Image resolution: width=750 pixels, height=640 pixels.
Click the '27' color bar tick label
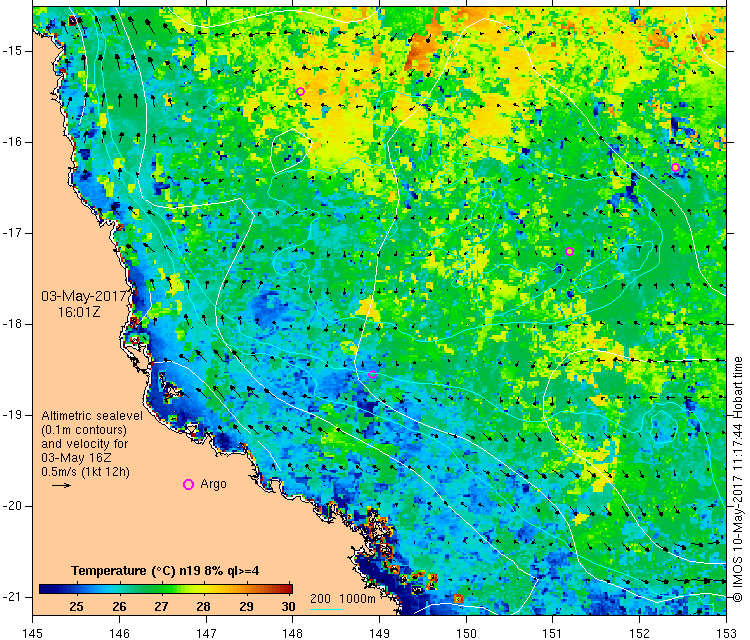(161, 607)
